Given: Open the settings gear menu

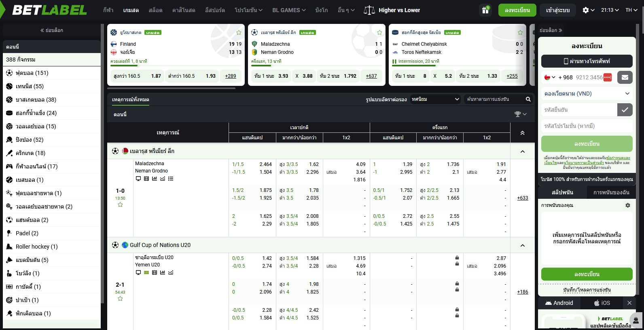Looking at the screenshot, I should [588, 10].
